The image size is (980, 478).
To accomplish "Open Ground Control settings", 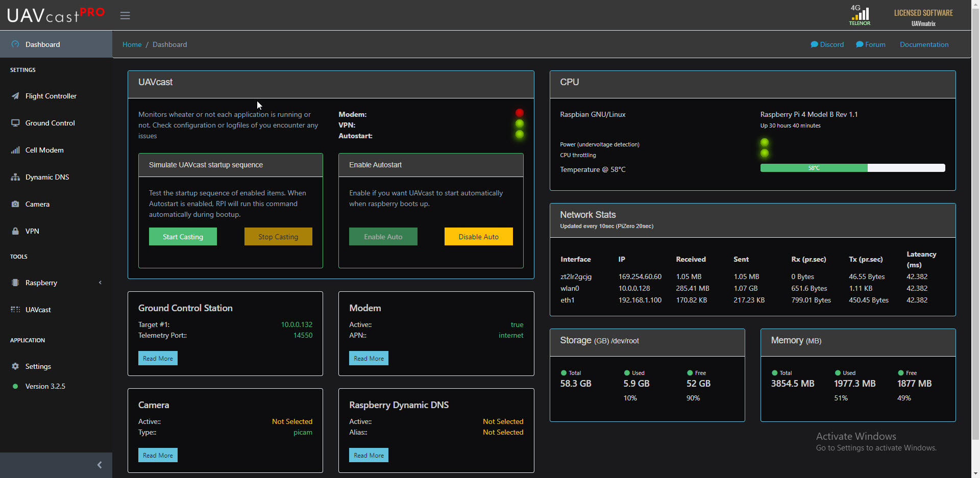I will 56,123.
